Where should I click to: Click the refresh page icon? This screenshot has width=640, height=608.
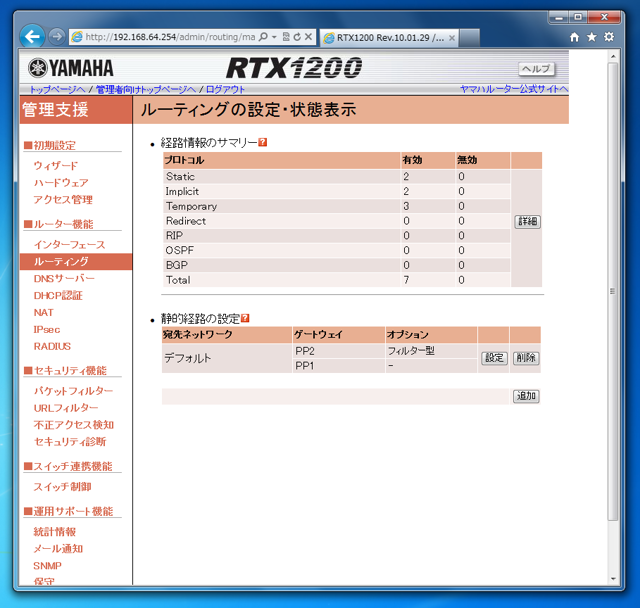tap(297, 37)
